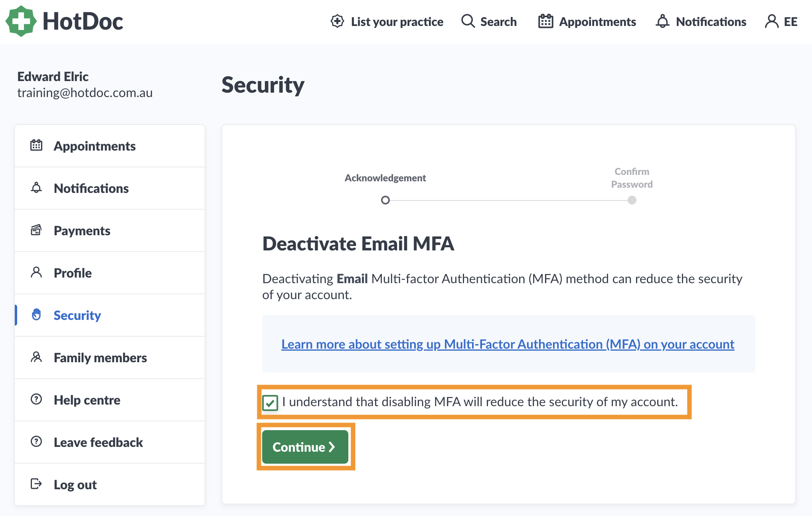Click the Confirm Password step dot
This screenshot has width=812, height=516.
point(632,200)
